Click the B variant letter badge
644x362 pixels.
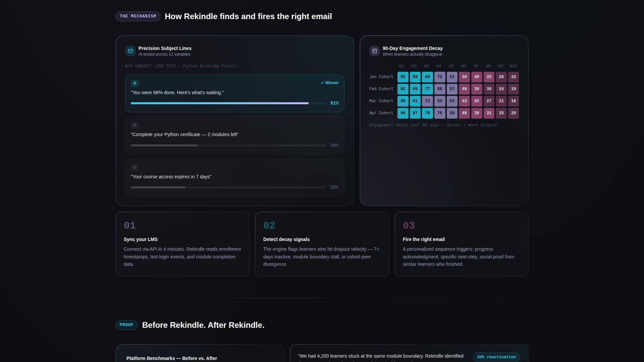pos(135,125)
